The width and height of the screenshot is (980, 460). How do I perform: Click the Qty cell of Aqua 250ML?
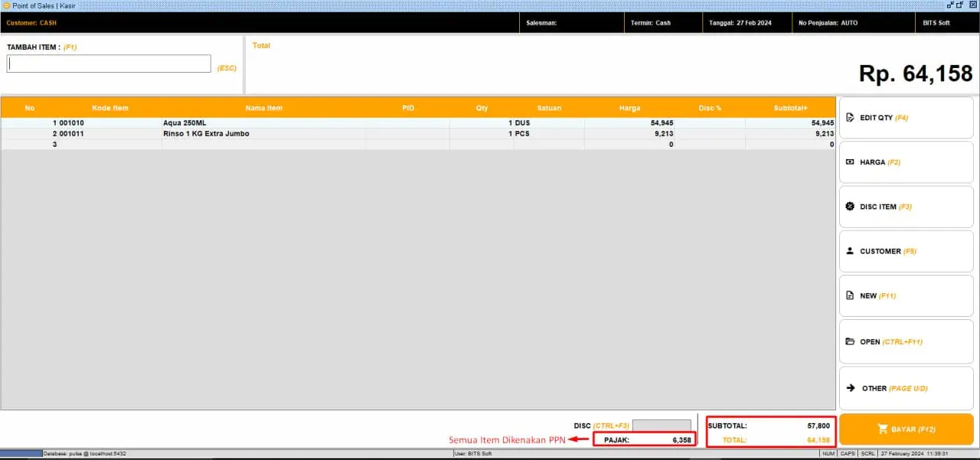point(481,122)
